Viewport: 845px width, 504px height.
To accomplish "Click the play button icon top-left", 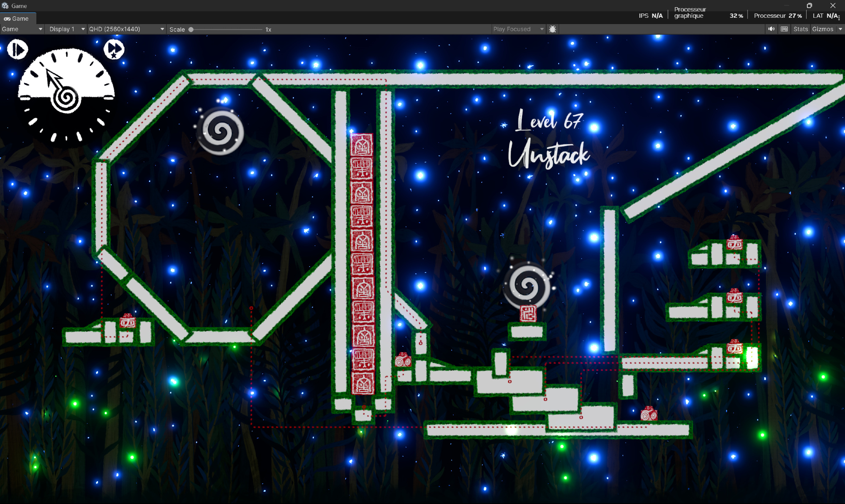I will point(17,49).
